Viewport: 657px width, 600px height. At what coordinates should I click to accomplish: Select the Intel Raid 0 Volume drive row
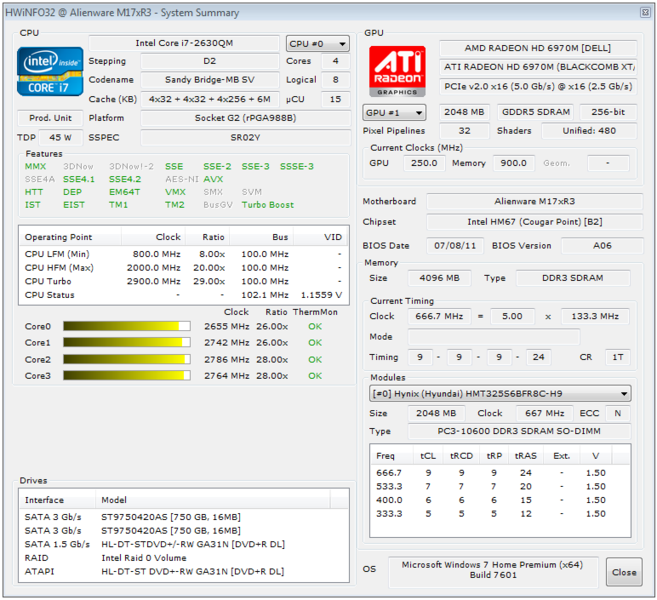click(x=184, y=558)
